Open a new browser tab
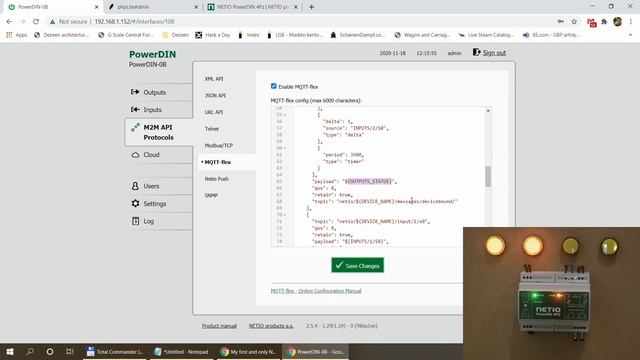This screenshot has width=640, height=360. [311, 7]
